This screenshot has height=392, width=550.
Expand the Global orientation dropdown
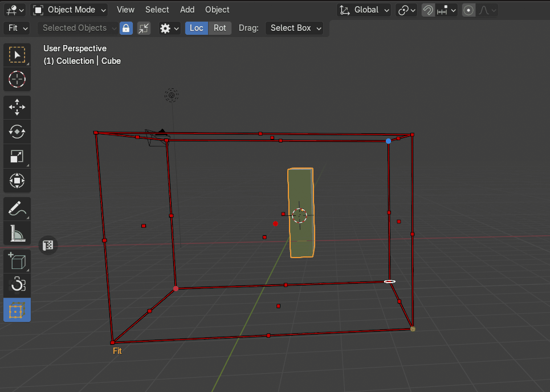coord(364,10)
